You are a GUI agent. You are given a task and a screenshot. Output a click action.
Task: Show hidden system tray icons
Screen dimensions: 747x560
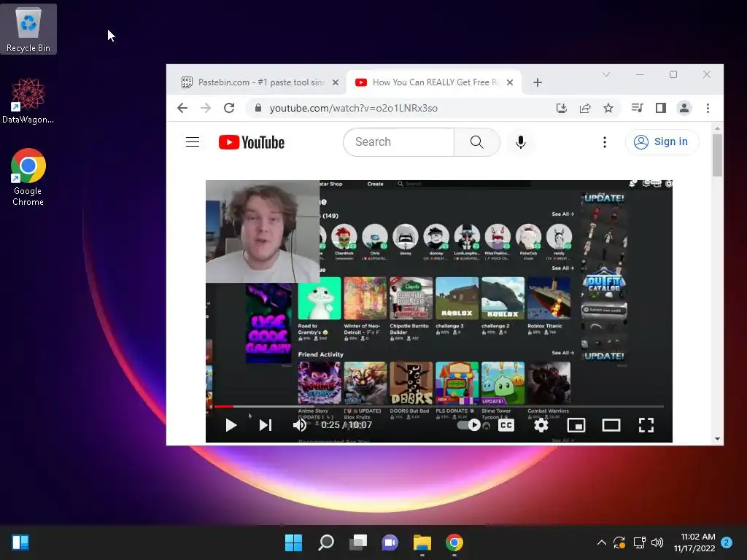[601, 542]
